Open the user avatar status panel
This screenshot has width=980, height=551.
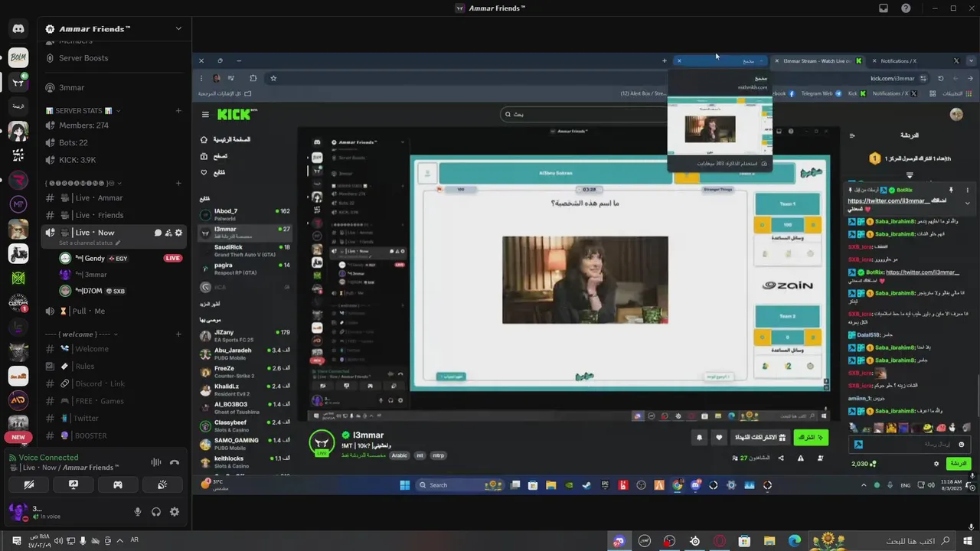18,512
